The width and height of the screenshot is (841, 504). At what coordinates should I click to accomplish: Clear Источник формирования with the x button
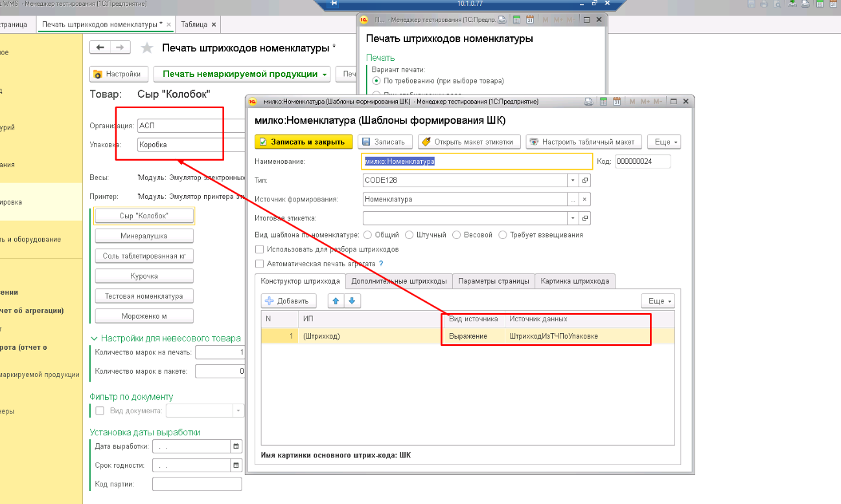point(584,200)
